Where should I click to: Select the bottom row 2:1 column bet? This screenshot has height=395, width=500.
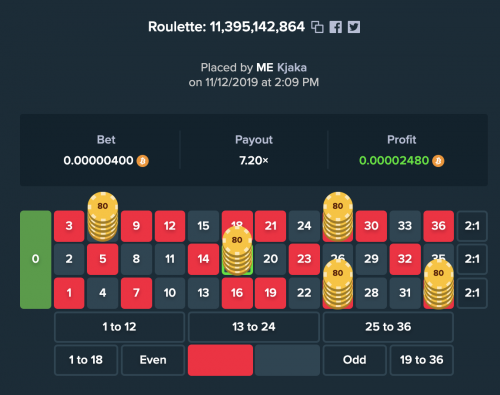point(472,293)
